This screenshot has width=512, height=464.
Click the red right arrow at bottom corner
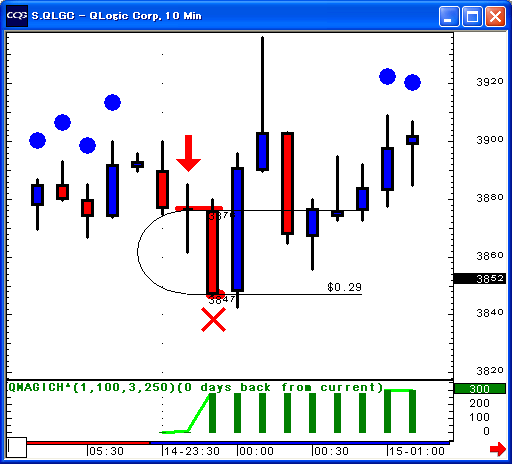coord(498,449)
